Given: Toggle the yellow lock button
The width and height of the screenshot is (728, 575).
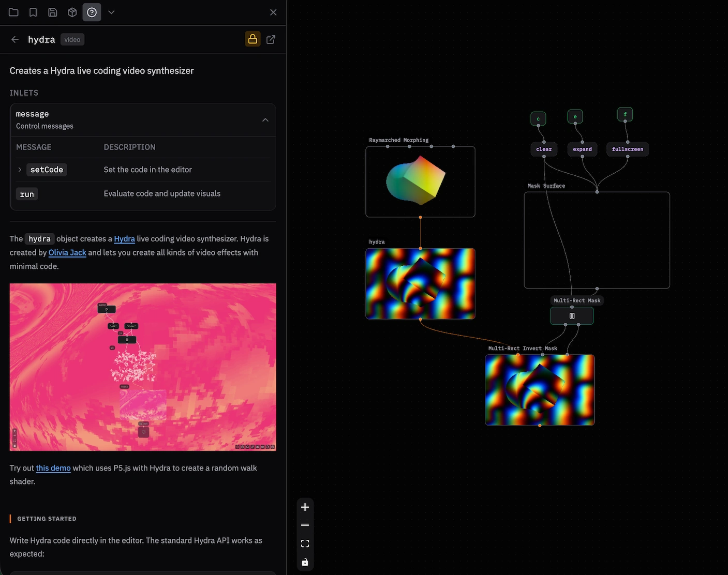Looking at the screenshot, I should point(252,39).
